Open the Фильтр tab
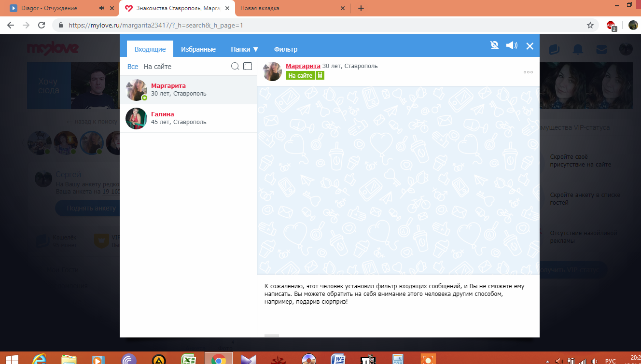Screen dimensions: 641x364 click(x=285, y=49)
